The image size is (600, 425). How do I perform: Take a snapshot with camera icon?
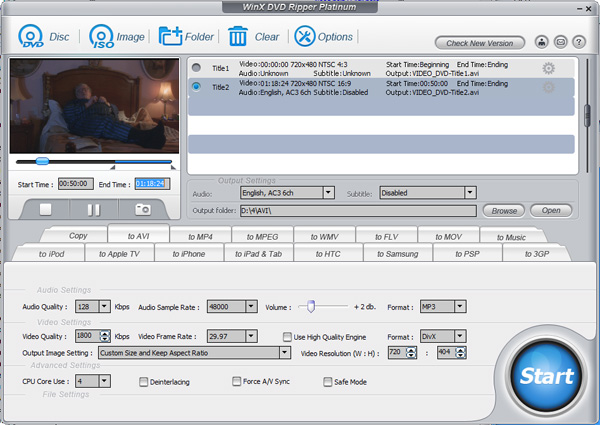coord(143,209)
